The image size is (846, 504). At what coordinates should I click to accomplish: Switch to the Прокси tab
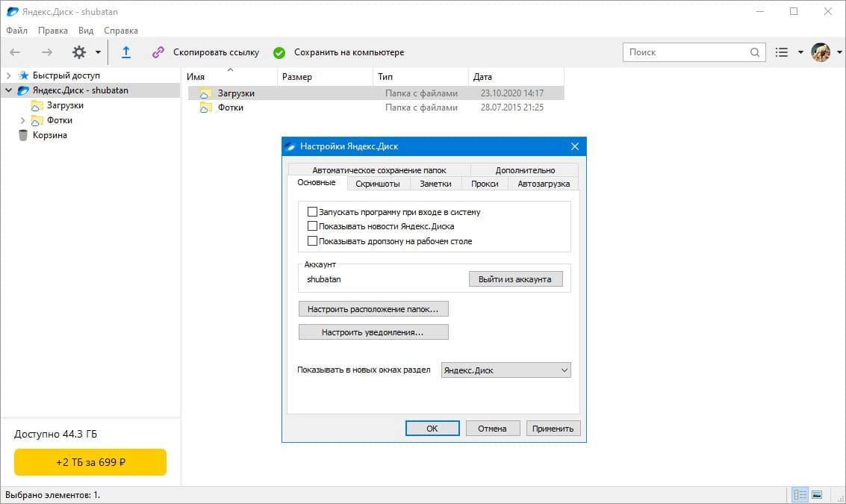click(x=485, y=184)
